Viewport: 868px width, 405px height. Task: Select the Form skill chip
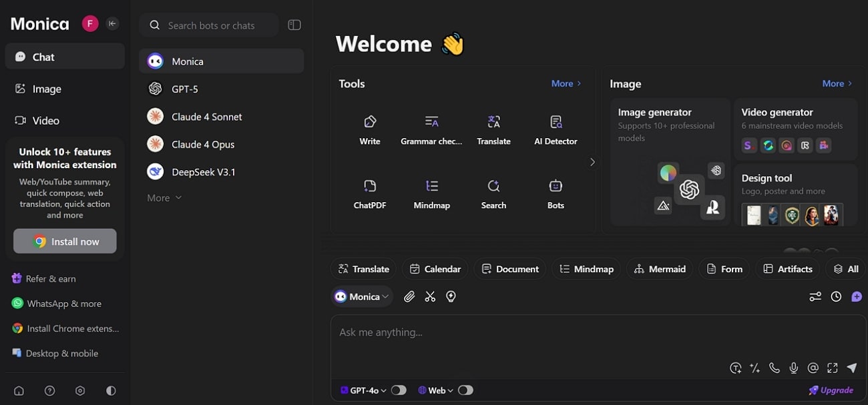(x=724, y=269)
